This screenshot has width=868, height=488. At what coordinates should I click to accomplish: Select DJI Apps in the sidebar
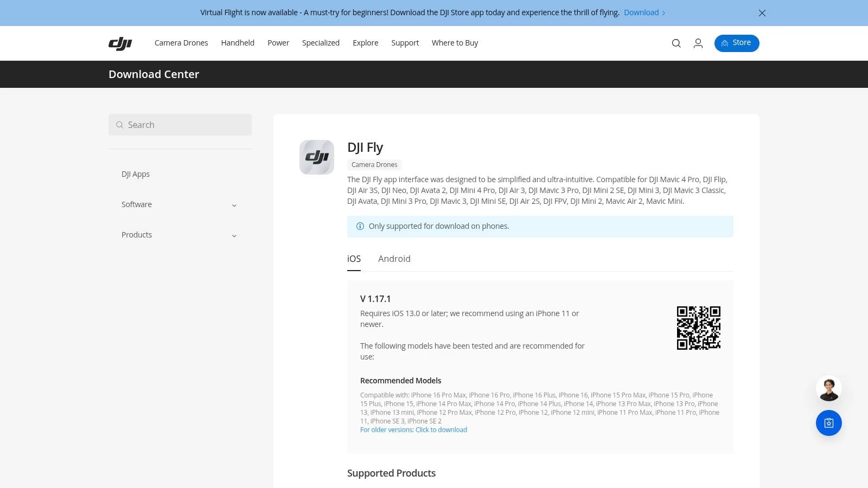[x=136, y=174]
